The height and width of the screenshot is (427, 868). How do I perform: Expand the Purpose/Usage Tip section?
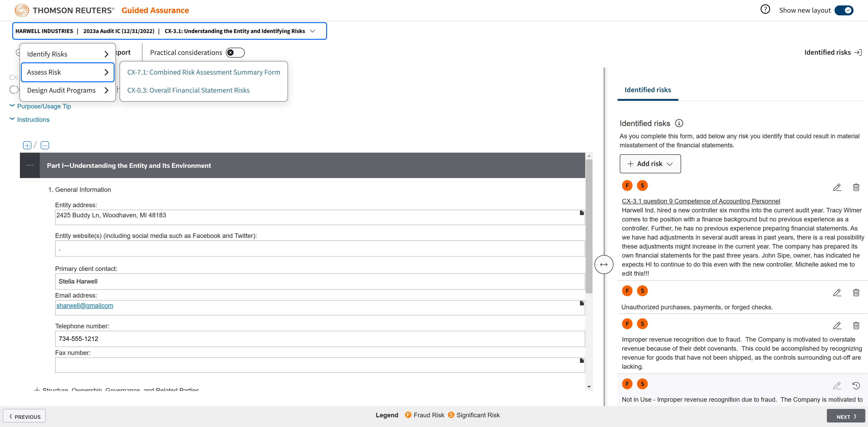tap(44, 106)
